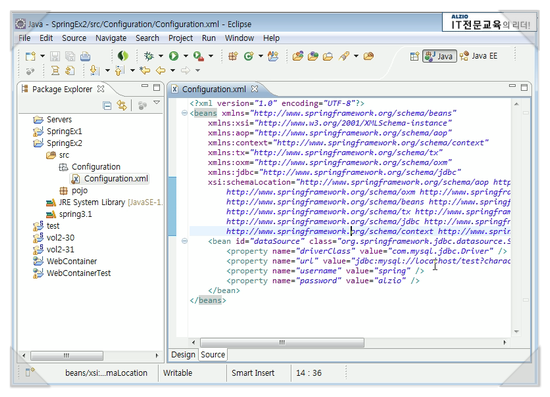Open the Run button dropdown arrow
The width and height of the screenshot is (550, 397).
click(186, 56)
